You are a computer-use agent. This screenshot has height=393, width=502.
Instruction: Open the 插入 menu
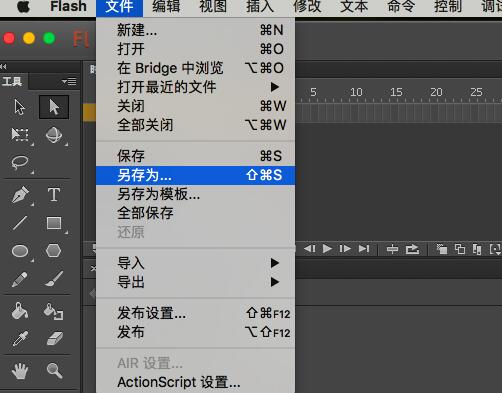(x=260, y=7)
